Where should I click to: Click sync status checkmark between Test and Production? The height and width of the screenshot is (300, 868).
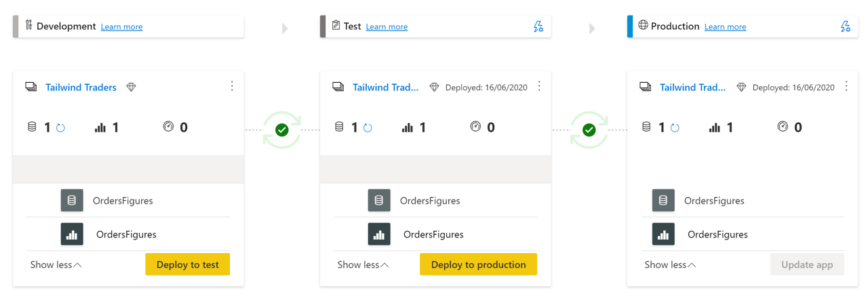coord(589,130)
